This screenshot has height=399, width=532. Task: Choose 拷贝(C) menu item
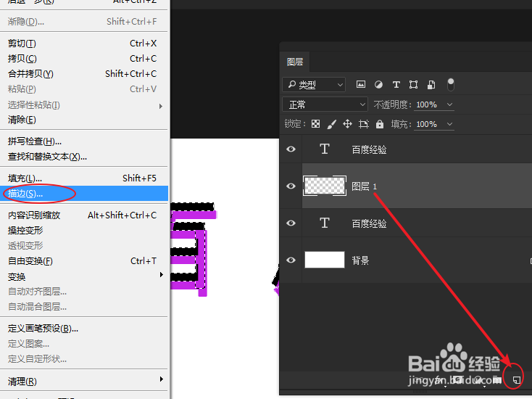click(84, 59)
